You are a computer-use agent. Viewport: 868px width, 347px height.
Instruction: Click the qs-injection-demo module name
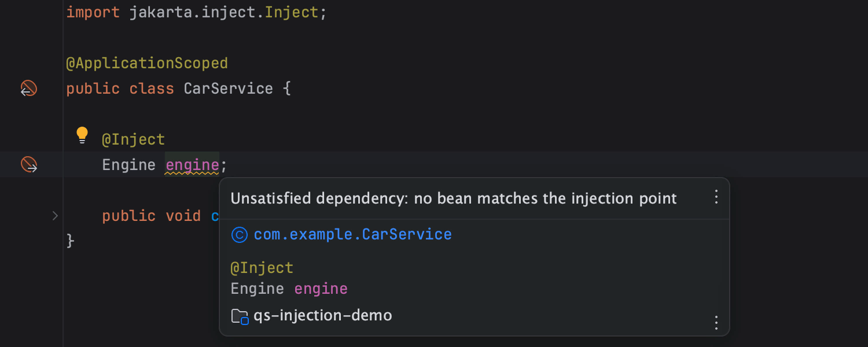pyautogui.click(x=322, y=316)
